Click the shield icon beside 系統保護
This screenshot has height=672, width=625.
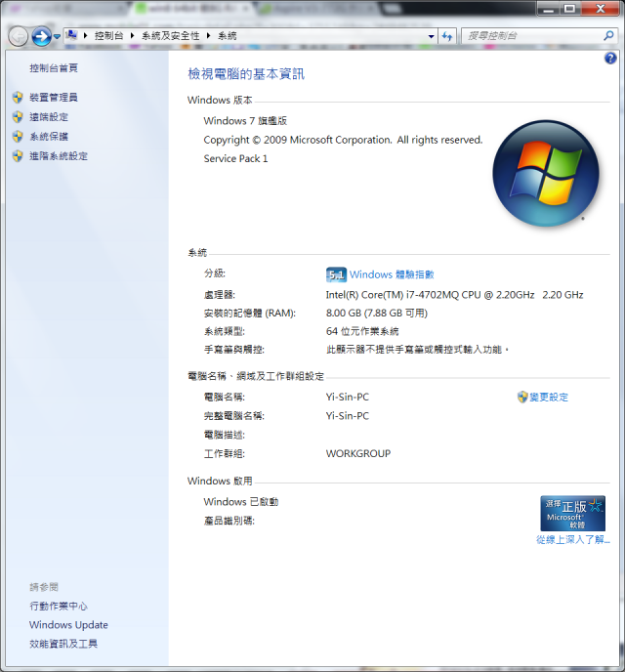point(18,137)
